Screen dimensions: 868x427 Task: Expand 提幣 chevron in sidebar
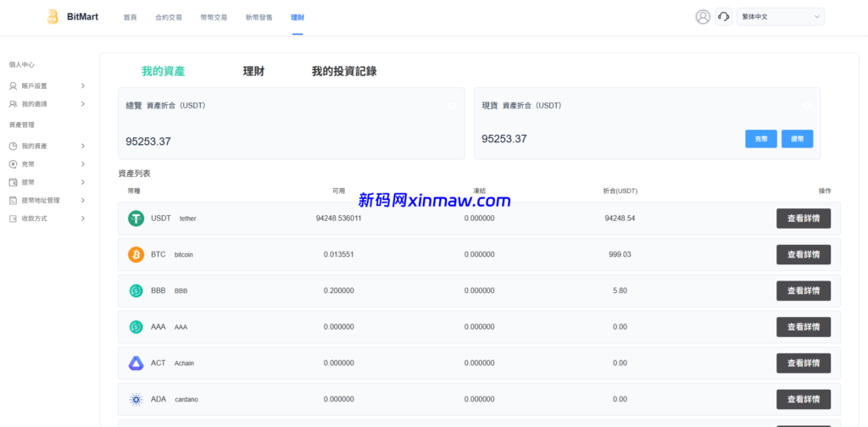tap(82, 182)
